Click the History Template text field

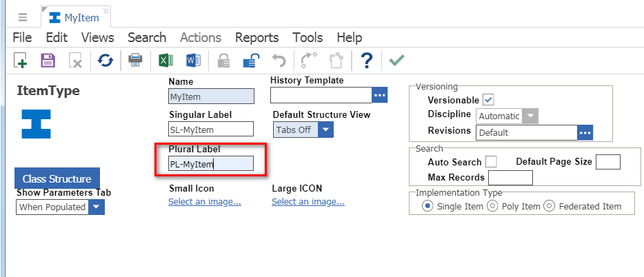pos(321,95)
